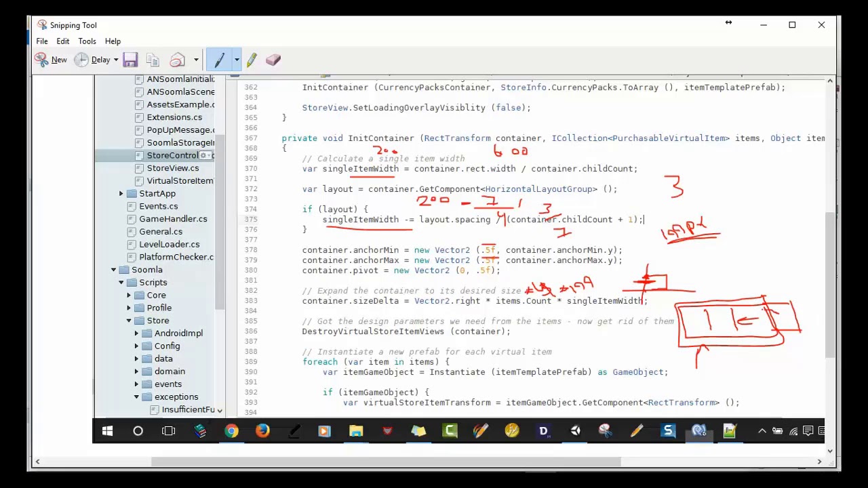Viewport: 868px width, 488px height.
Task: Click line 375 singleItemWidth text
Action: click(360, 220)
